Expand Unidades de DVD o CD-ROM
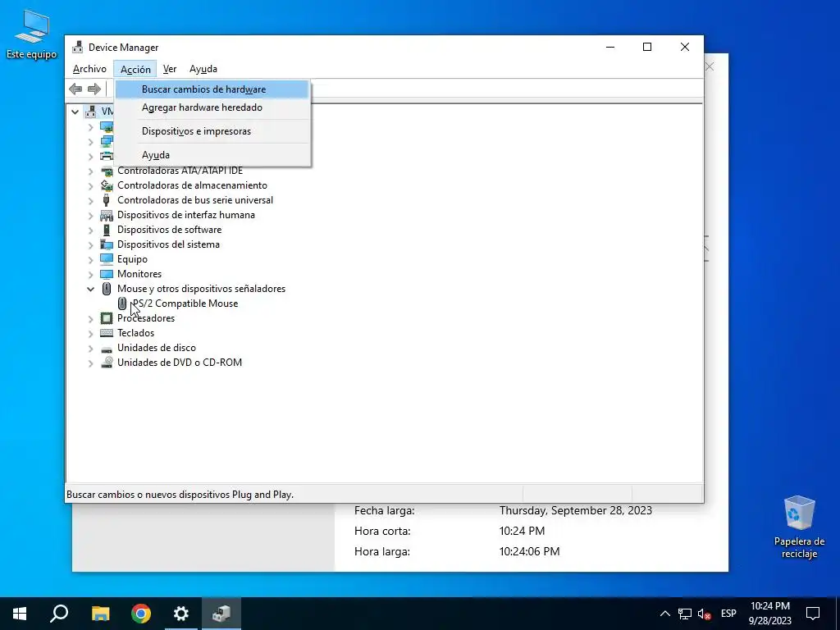The image size is (840, 630). point(90,363)
